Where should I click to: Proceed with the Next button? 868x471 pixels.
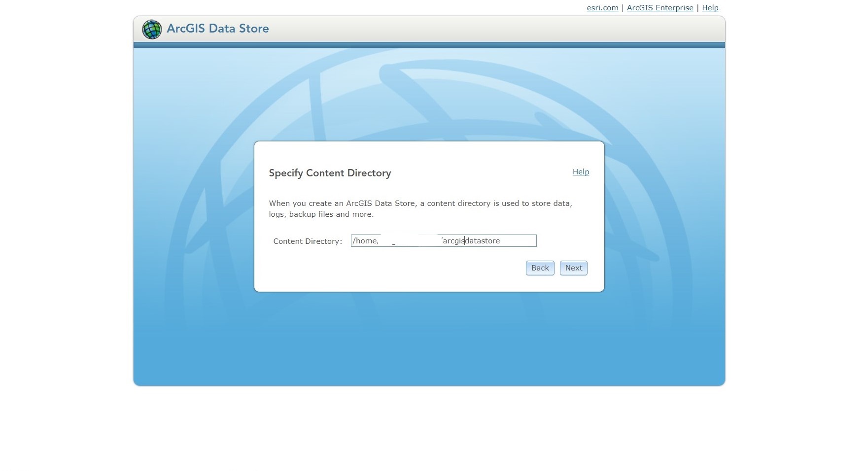[574, 268]
